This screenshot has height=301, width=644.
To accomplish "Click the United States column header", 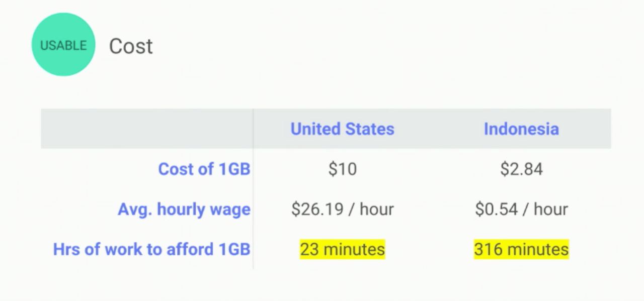I will [342, 129].
